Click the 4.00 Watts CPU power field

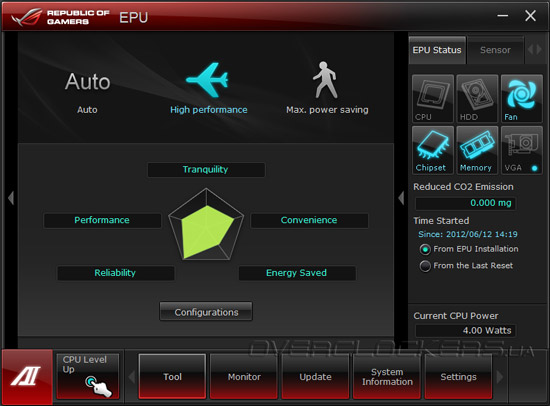[x=465, y=331]
